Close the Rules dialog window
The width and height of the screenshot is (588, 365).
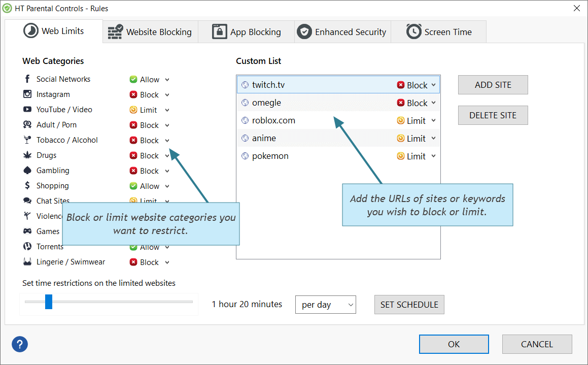pyautogui.click(x=577, y=8)
